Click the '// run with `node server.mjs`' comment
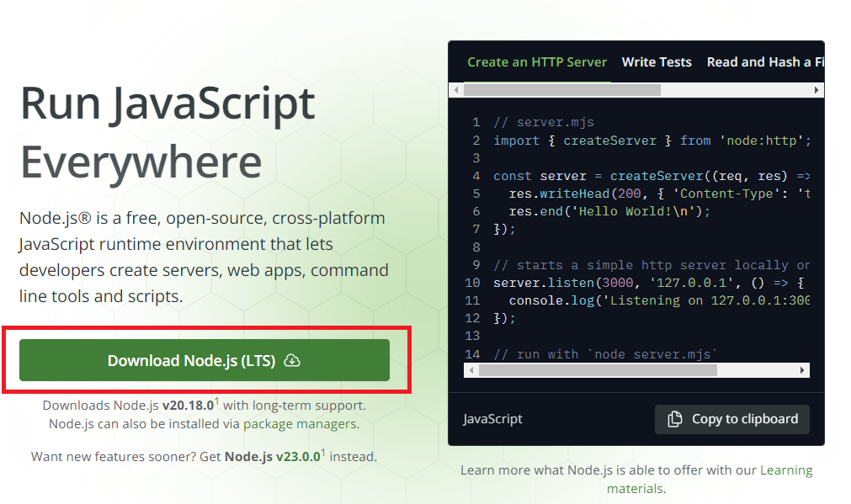The height and width of the screenshot is (504, 851). (x=605, y=354)
